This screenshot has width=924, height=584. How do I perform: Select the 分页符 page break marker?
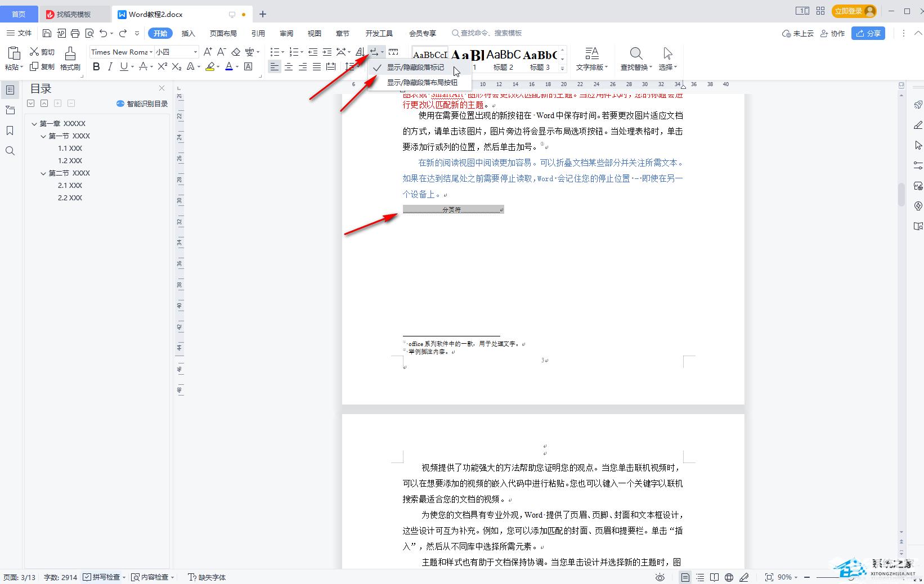click(454, 209)
